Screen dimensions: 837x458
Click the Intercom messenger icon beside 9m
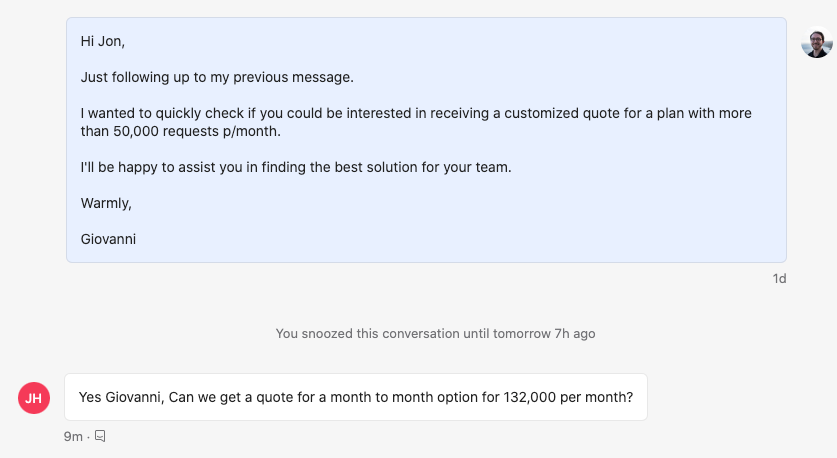pyautogui.click(x=100, y=436)
